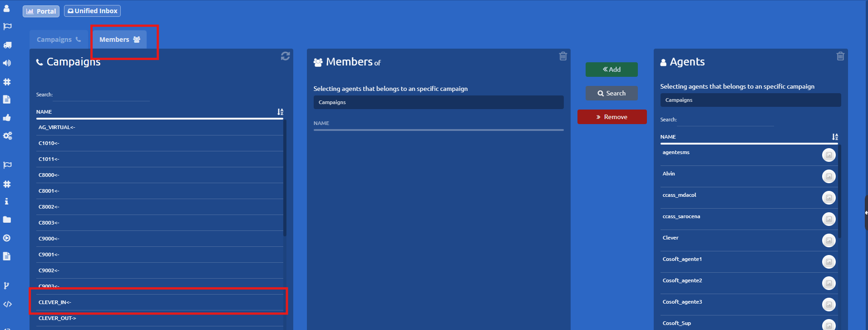The height and width of the screenshot is (330, 868).
Task: Open Campaigns dropdown in Members of panel
Action: coord(438,102)
